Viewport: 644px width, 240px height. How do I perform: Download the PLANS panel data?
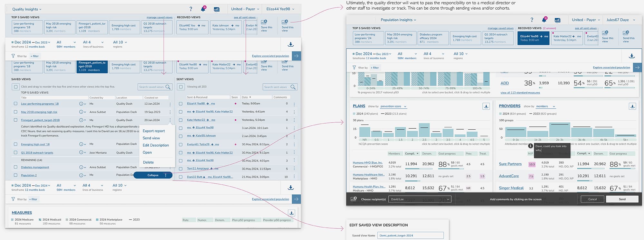click(486, 106)
